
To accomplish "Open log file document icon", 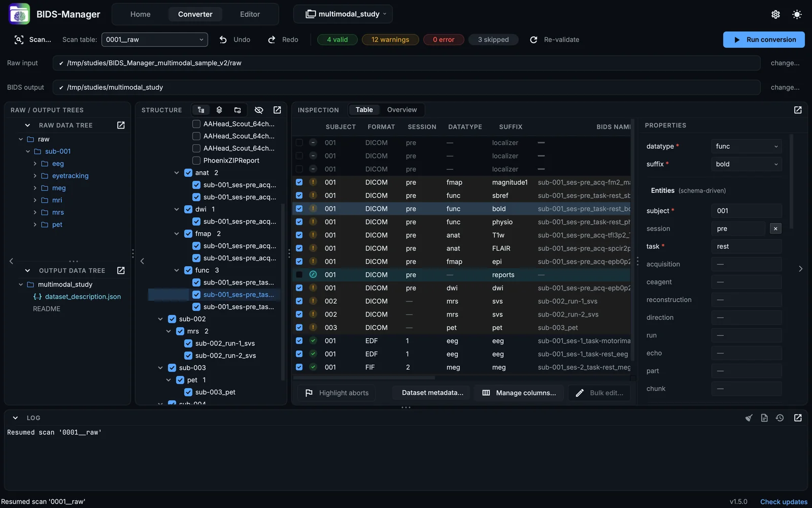I will pos(764,418).
